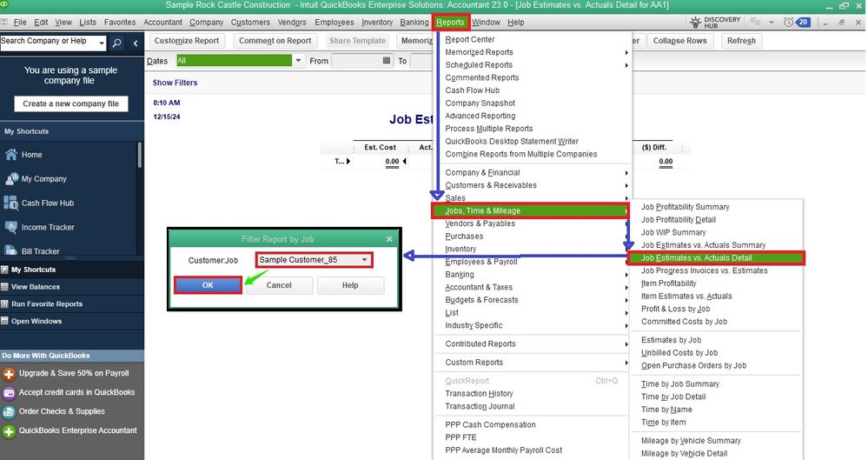Click the From date input field
Image resolution: width=868 pixels, height=460 pixels.
point(356,60)
